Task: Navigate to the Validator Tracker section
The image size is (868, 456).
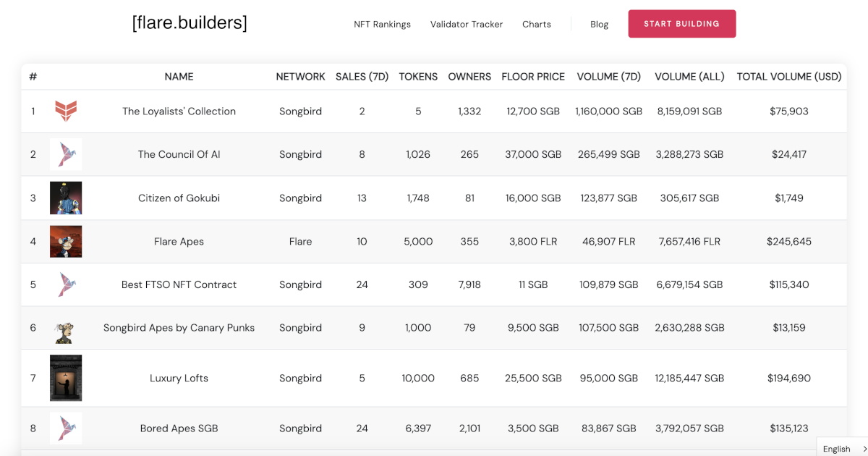Action: (467, 24)
